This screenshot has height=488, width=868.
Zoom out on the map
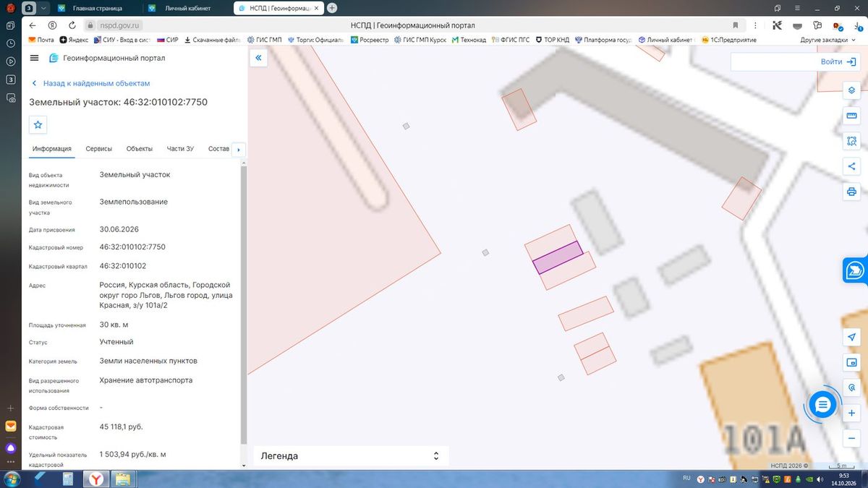click(851, 438)
